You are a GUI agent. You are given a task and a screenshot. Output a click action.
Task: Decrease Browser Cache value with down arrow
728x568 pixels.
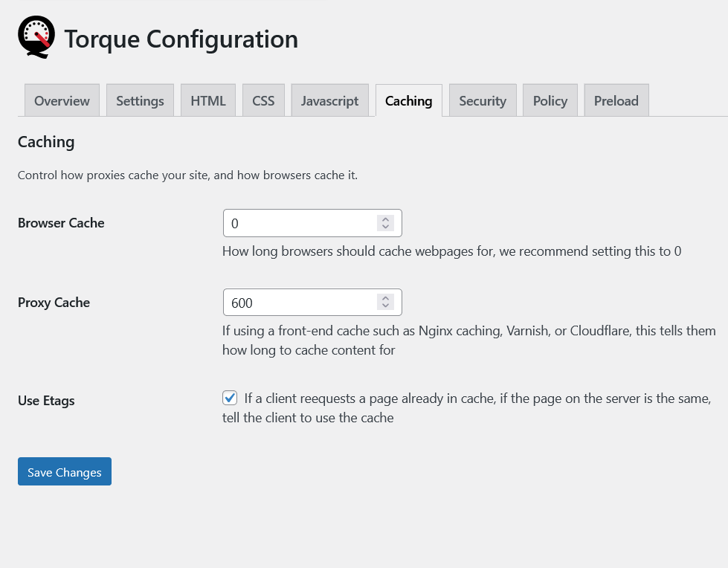[385, 227]
